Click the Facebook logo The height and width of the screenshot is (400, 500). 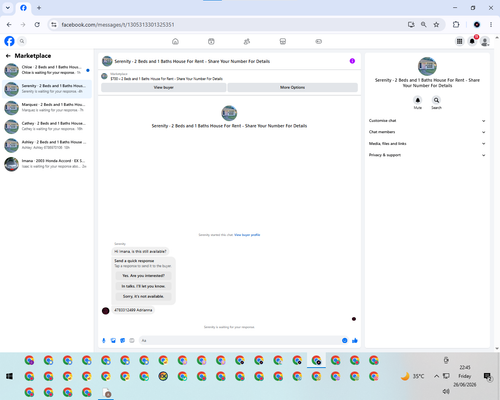tap(9, 41)
